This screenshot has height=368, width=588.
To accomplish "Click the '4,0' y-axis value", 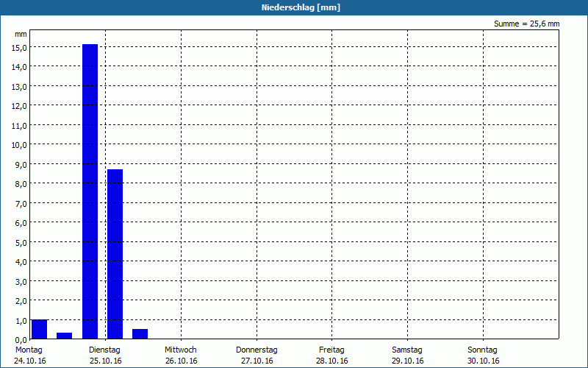I will coord(21,262).
